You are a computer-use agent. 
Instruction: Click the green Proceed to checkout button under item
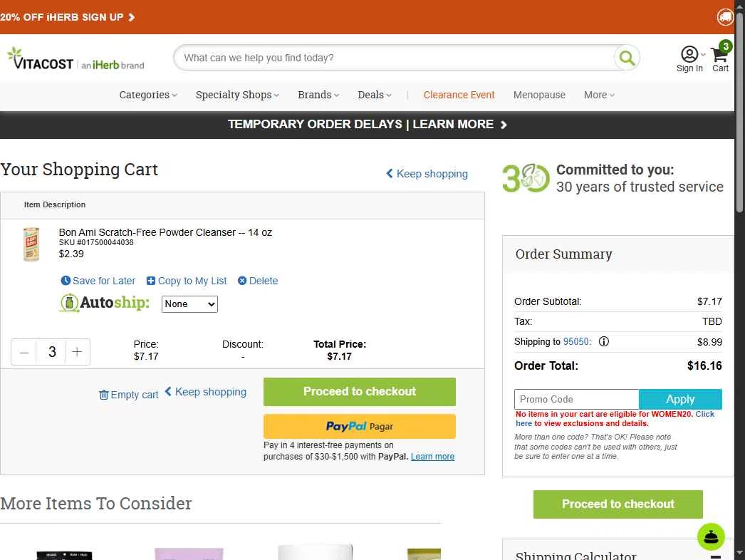(x=360, y=392)
